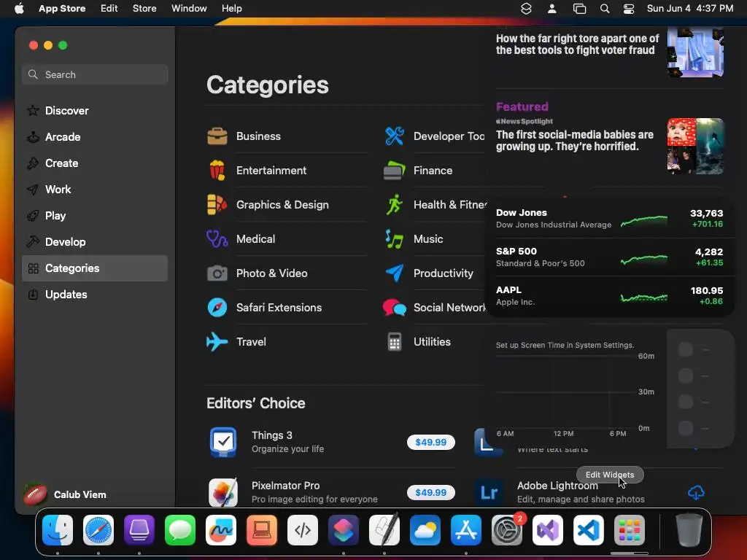Open the Weather app in the Dock
Screen dimensions: 747x560
click(x=425, y=530)
